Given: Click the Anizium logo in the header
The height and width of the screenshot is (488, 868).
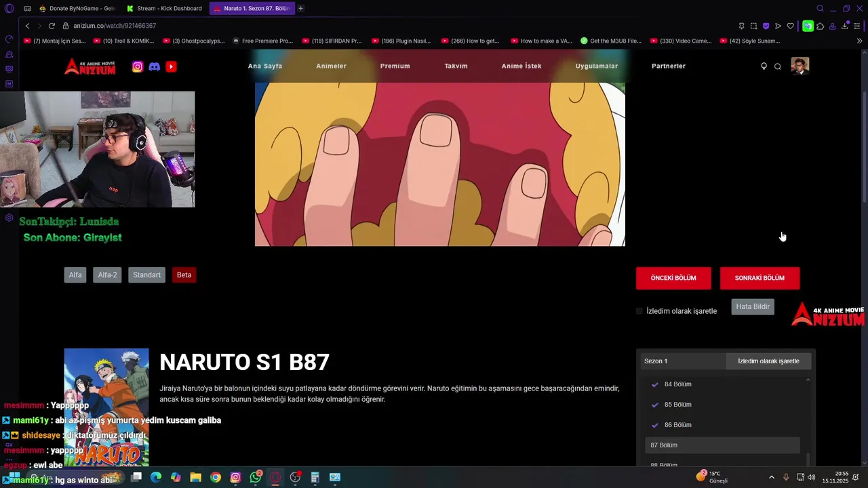Looking at the screenshot, I should [x=90, y=66].
